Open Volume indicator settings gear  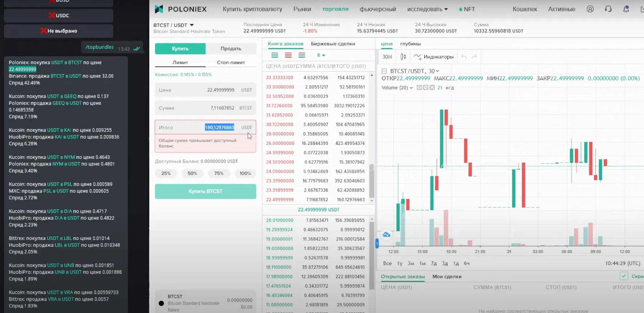point(425,88)
